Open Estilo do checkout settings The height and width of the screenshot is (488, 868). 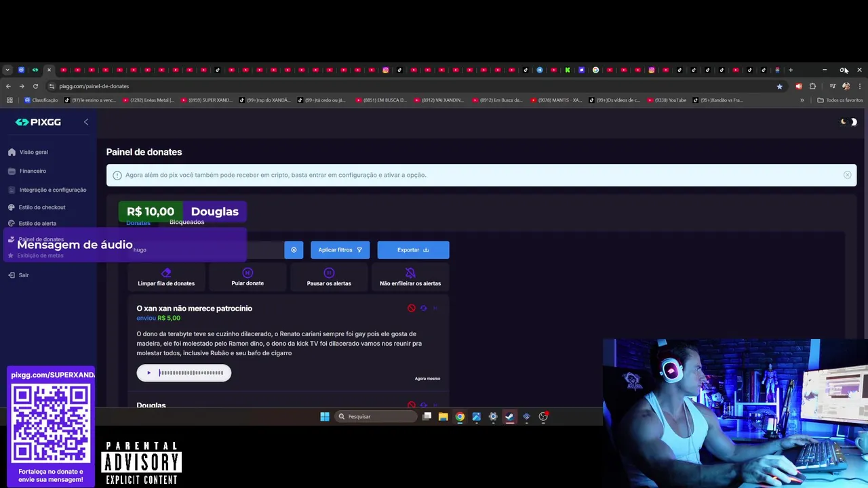click(x=37, y=207)
